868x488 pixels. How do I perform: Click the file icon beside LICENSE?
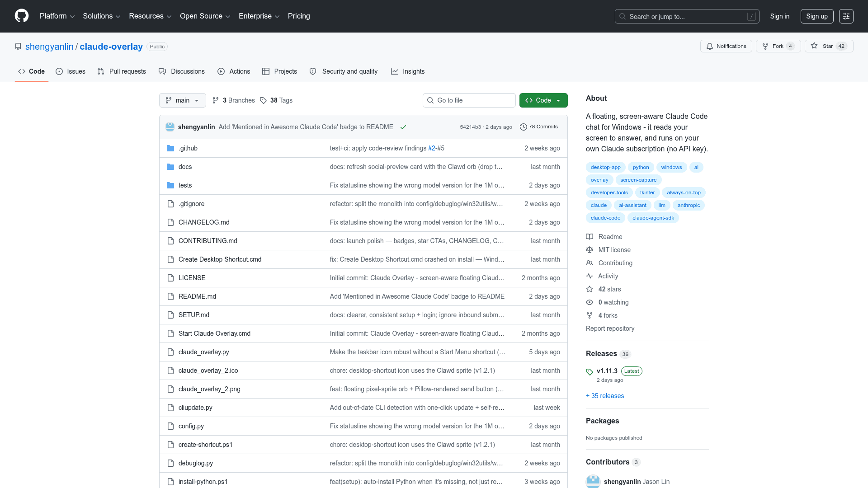click(x=170, y=278)
